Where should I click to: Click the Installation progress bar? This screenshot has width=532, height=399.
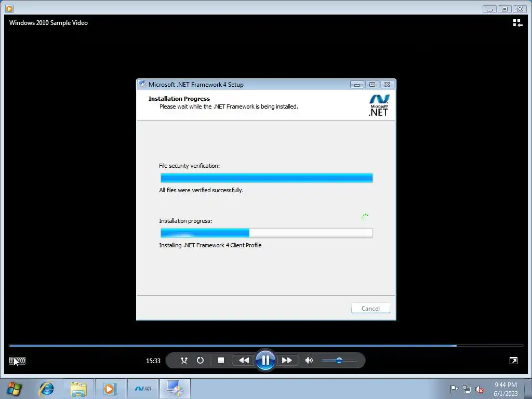(267, 233)
